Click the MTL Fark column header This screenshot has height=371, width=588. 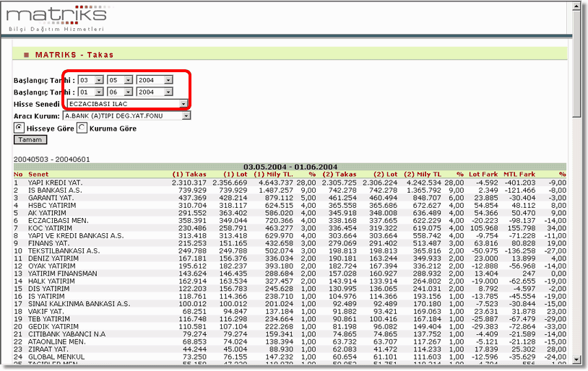(x=519, y=174)
